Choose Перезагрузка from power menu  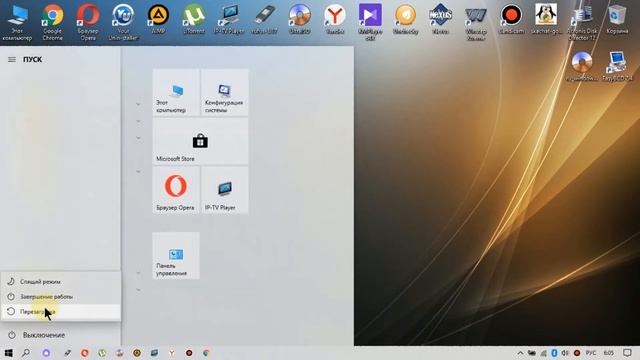point(60,312)
